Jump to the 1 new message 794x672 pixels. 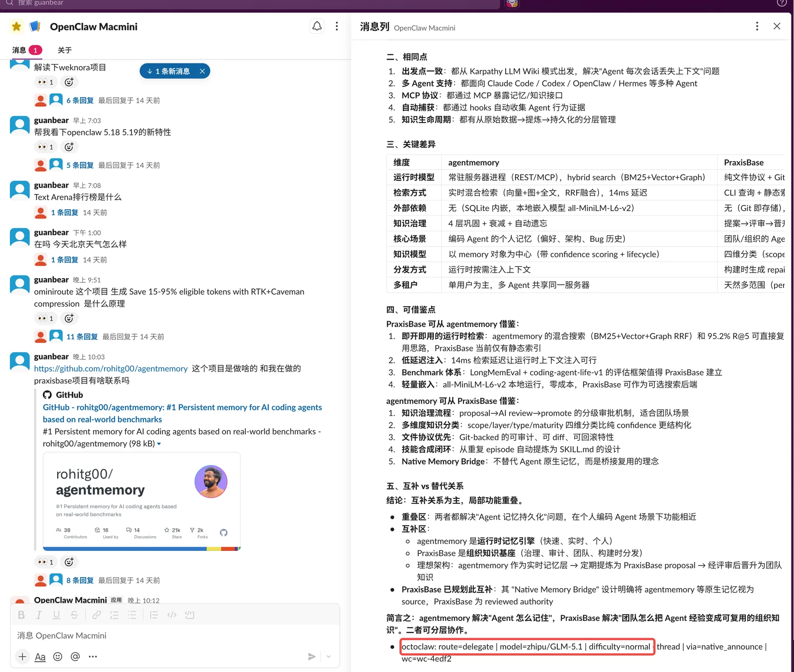169,71
